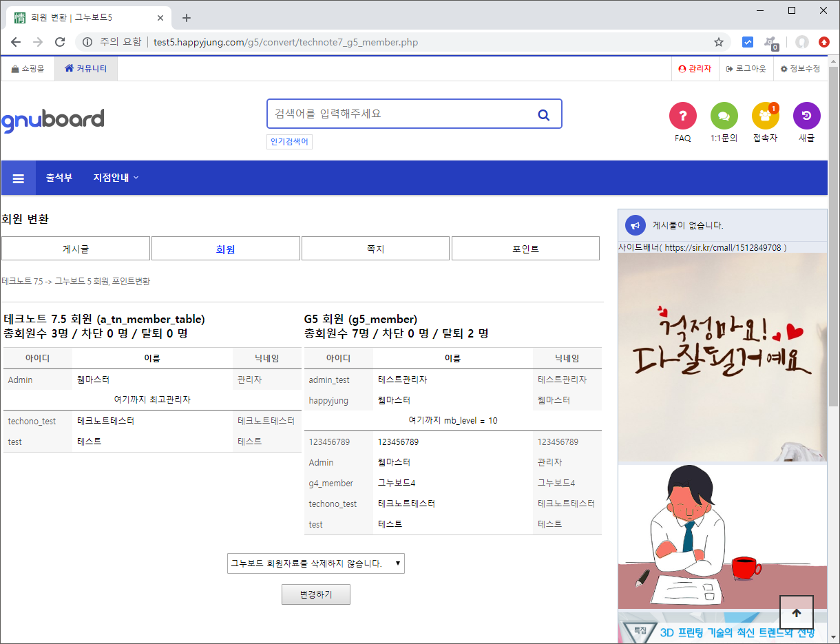Open the hamburger menu in navigation bar
Image resolution: width=840 pixels, height=644 pixels.
19,178
